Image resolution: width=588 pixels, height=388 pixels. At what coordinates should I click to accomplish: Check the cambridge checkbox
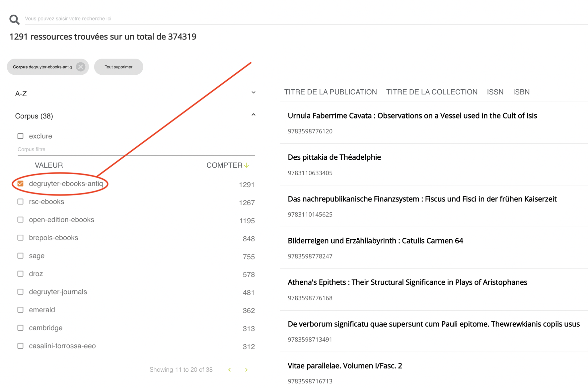(x=20, y=328)
